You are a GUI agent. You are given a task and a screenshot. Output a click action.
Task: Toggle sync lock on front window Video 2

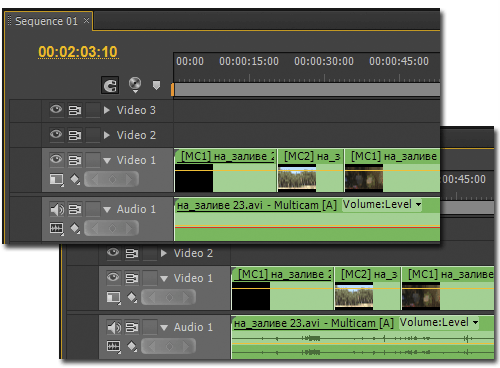click(x=75, y=135)
